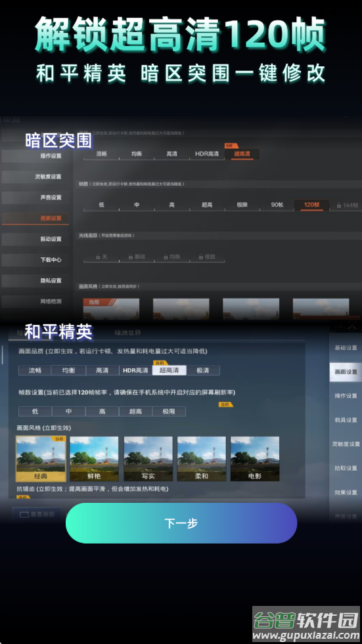Set 和平精英 frame rate to 超高
This screenshot has height=644, width=362.
135,412
